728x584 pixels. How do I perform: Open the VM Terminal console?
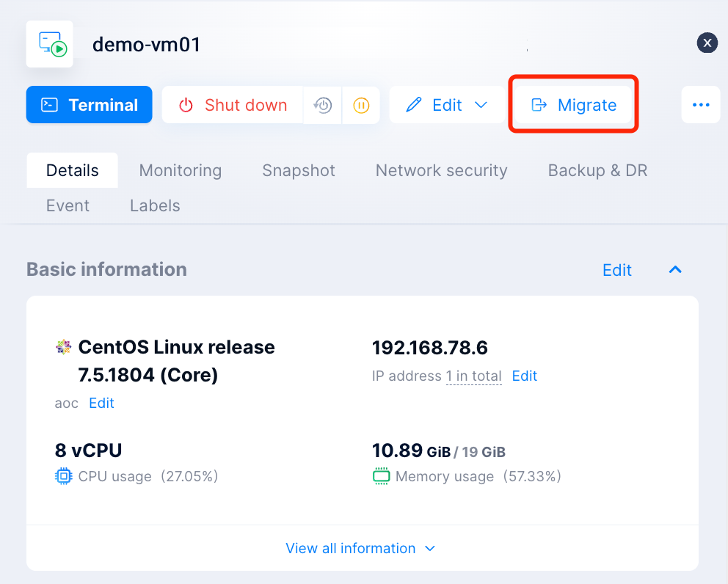[x=89, y=105]
